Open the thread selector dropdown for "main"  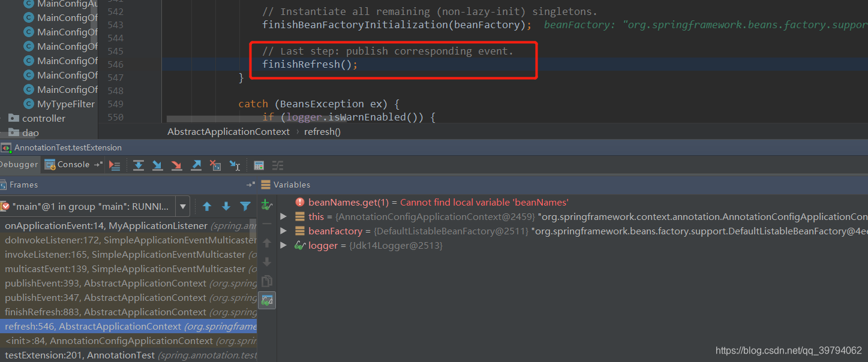pyautogui.click(x=183, y=207)
